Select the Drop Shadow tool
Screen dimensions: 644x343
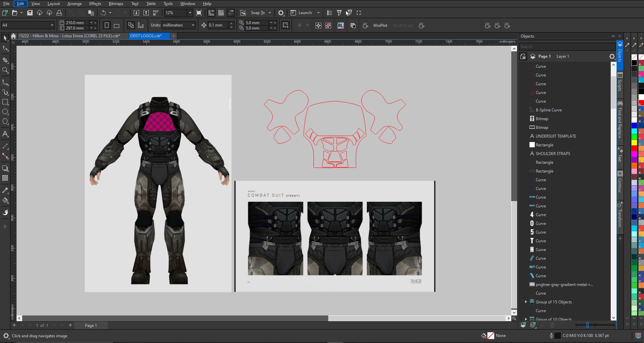[x=5, y=168]
